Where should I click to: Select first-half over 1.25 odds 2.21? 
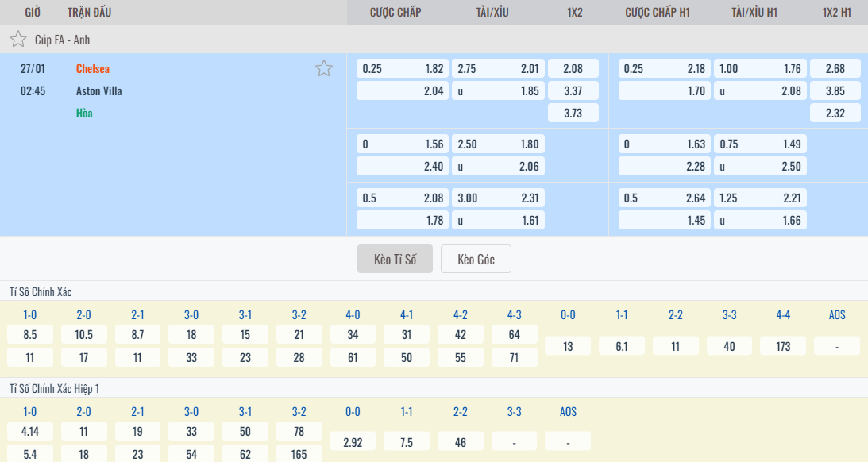click(760, 198)
